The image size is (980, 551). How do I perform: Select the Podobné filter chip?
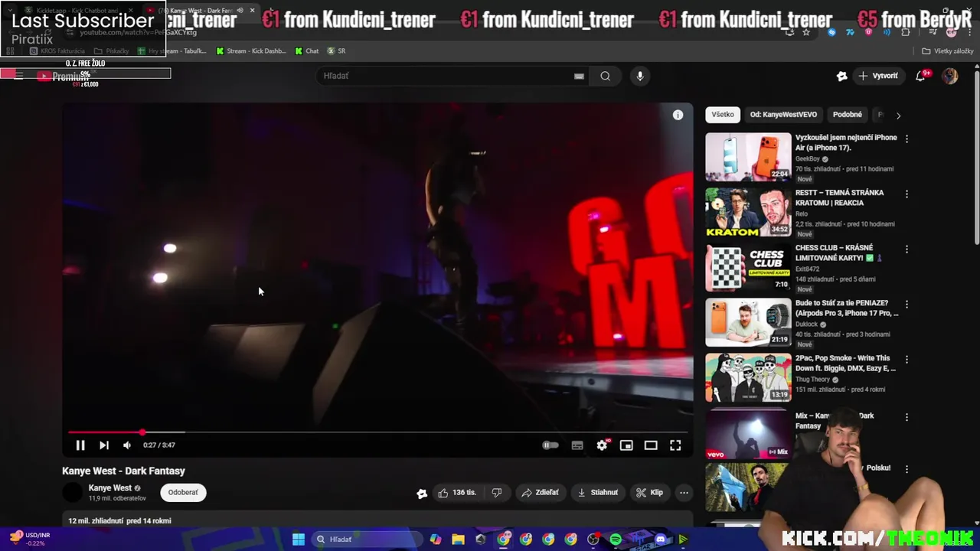coord(848,115)
